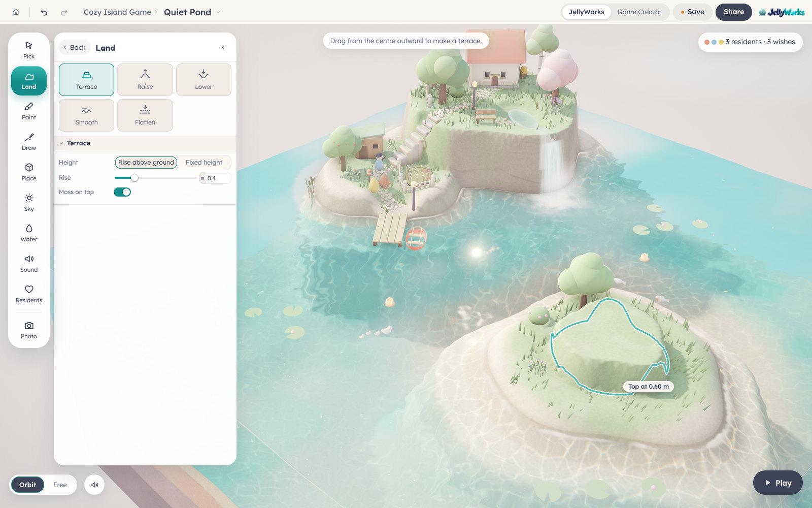This screenshot has width=812, height=508.
Task: Select the Land tool in sidebar
Action: [x=29, y=81]
